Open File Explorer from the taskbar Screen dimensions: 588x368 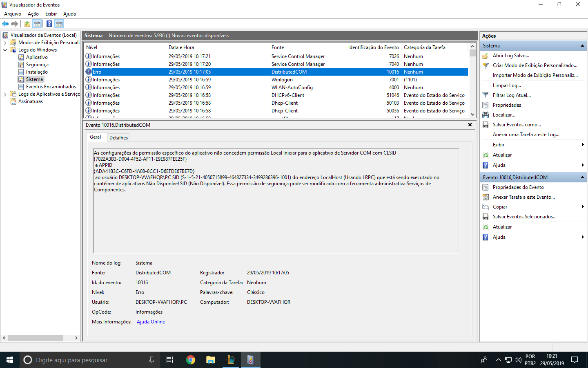(x=211, y=360)
